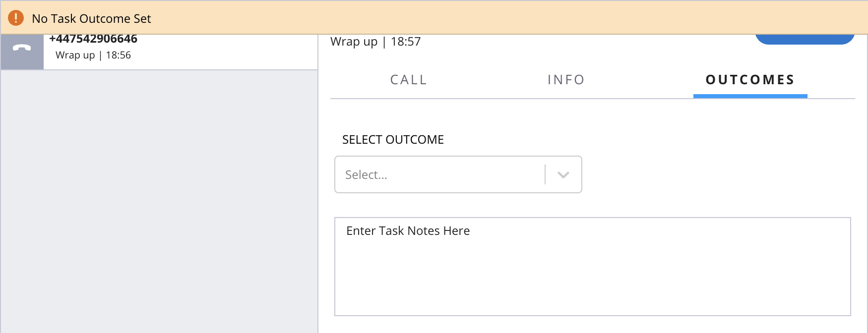Switch to the INFO tab
868x333 pixels.
click(566, 80)
